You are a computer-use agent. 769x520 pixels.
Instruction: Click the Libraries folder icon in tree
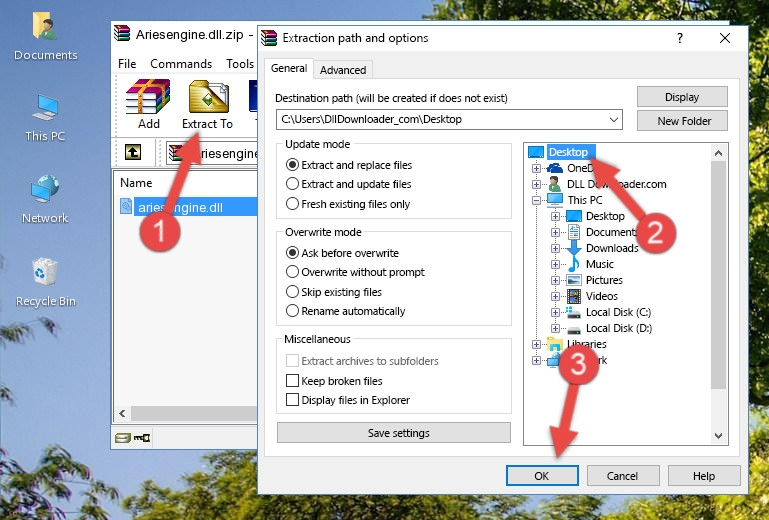(x=555, y=344)
